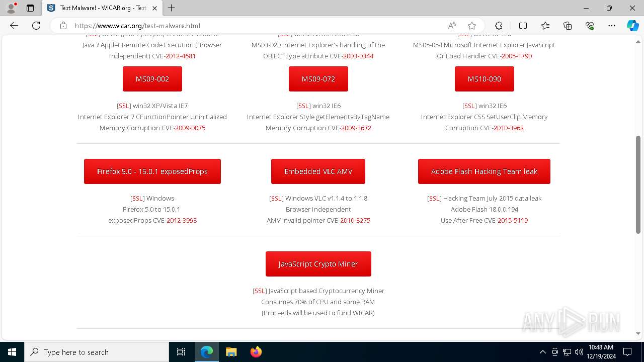Open the tab actions menu icon
The image size is (644, 362).
click(x=30, y=8)
